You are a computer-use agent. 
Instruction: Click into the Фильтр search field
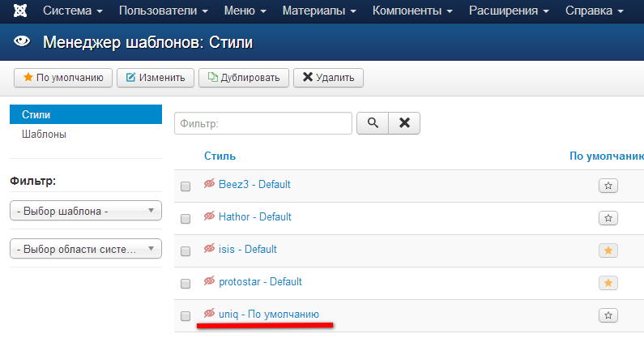point(263,123)
